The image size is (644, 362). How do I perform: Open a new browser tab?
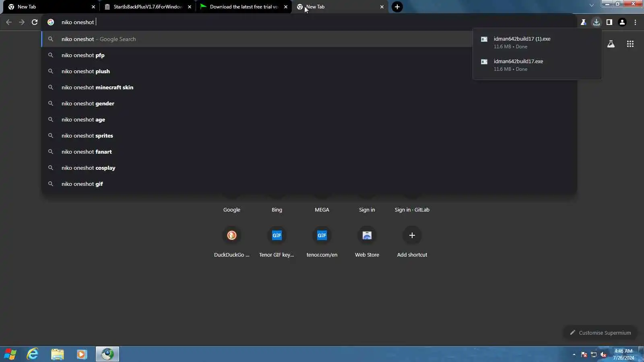pyautogui.click(x=397, y=7)
